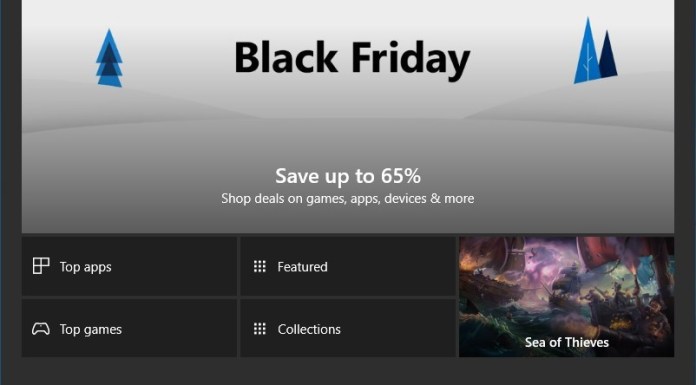The width and height of the screenshot is (696, 385).
Task: Click the Top games label text
Action: (x=91, y=330)
